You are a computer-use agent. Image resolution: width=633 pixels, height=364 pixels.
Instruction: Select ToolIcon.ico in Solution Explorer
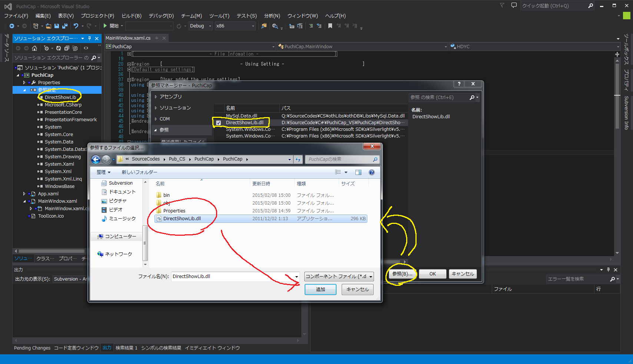click(51, 216)
